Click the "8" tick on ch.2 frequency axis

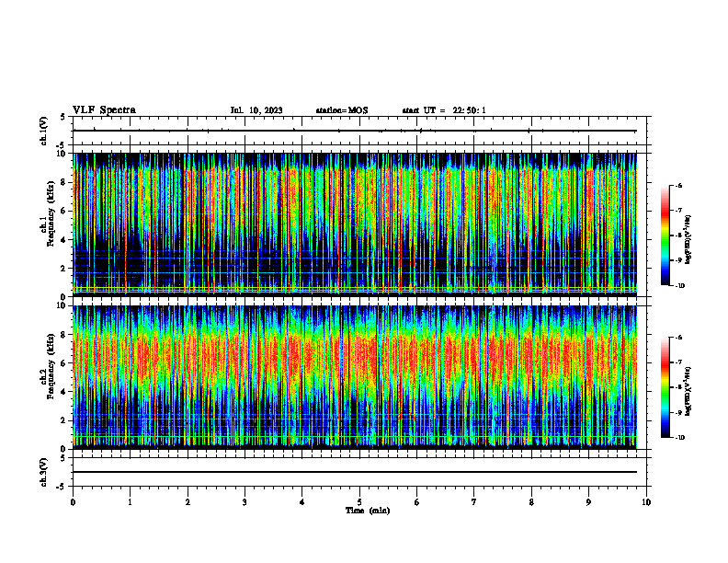(63, 335)
